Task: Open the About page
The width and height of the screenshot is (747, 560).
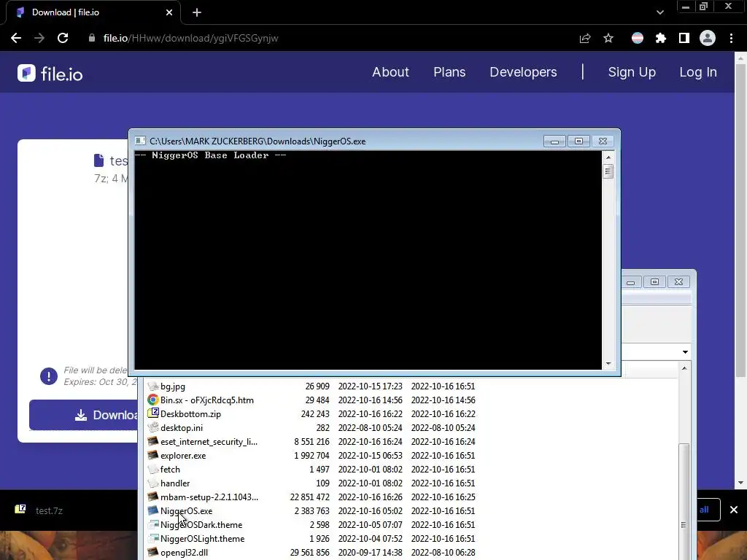Action: pos(391,72)
